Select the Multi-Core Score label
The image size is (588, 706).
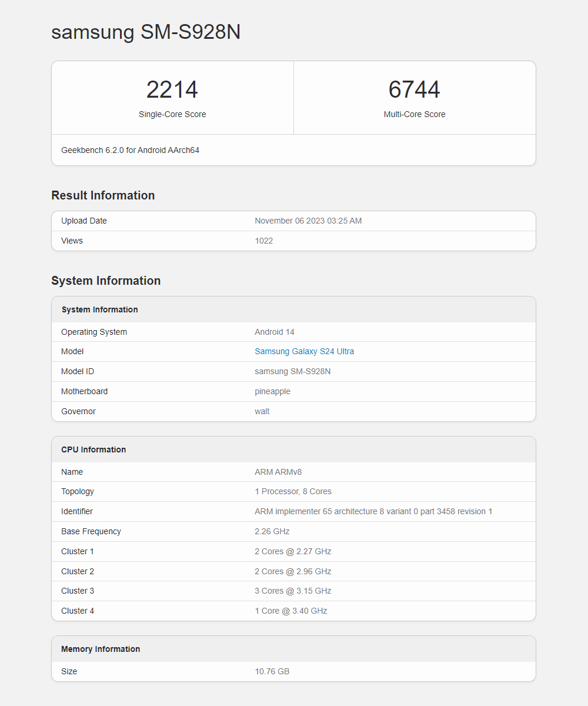[415, 114]
